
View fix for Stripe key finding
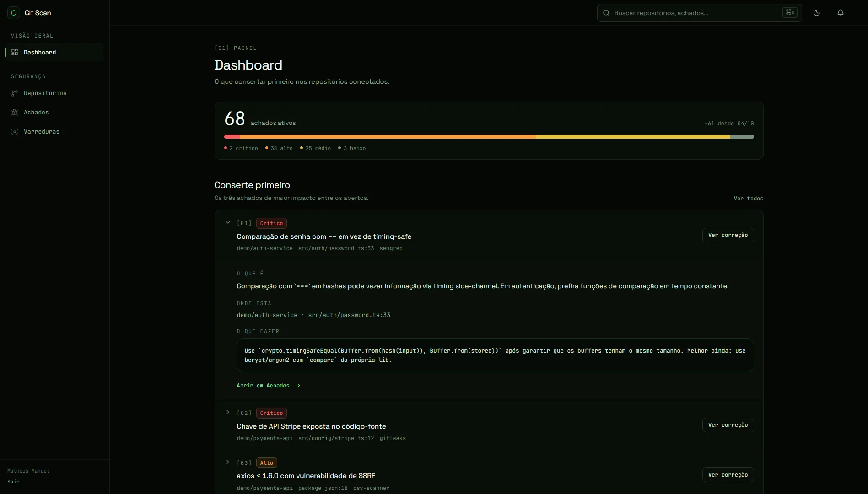[728, 425]
